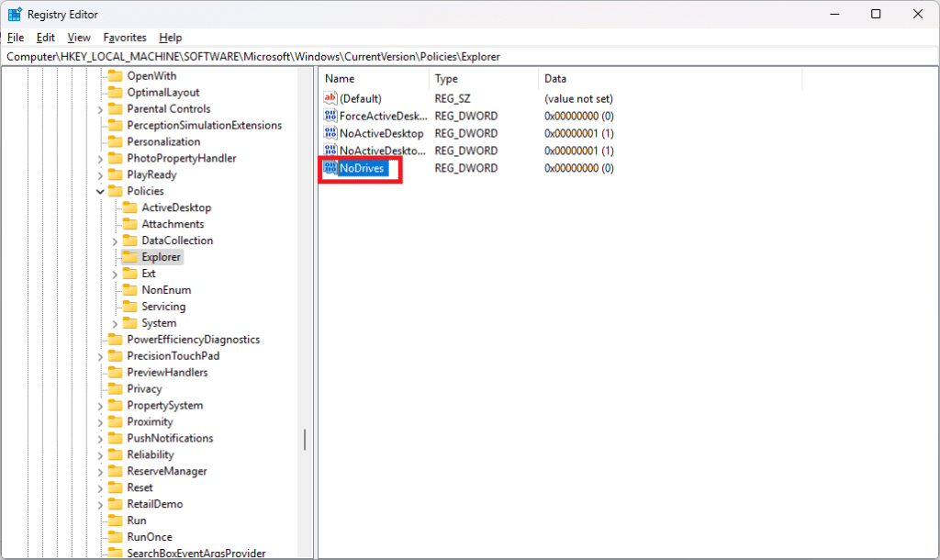Click the OptimalLayout folder icon
Viewport: 940px width, 560px height.
tap(115, 93)
